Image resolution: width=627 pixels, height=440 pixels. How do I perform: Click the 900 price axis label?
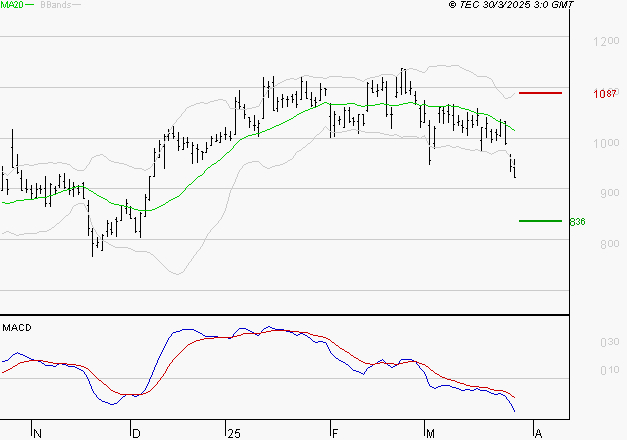[x=609, y=193]
